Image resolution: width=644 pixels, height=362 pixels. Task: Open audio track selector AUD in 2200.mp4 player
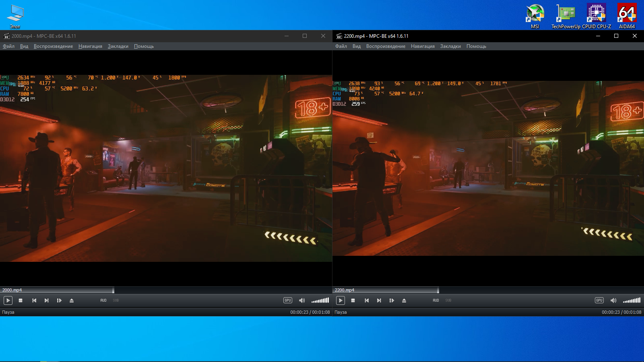point(436,300)
